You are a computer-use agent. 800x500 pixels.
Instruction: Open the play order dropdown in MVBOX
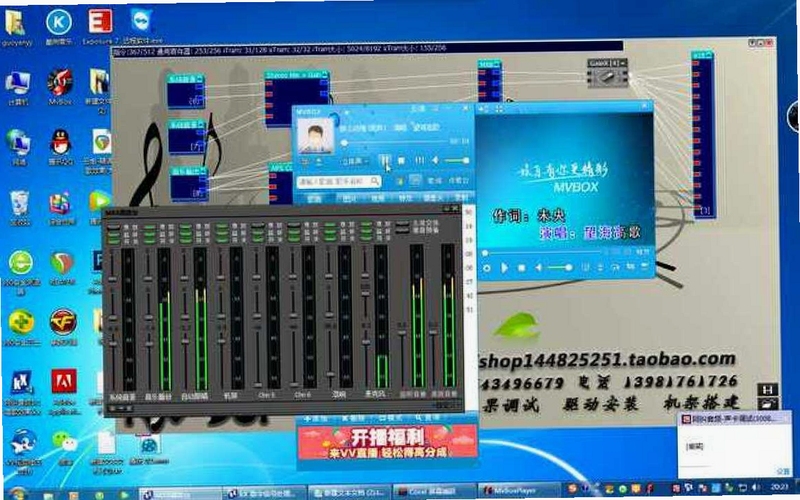355,161
